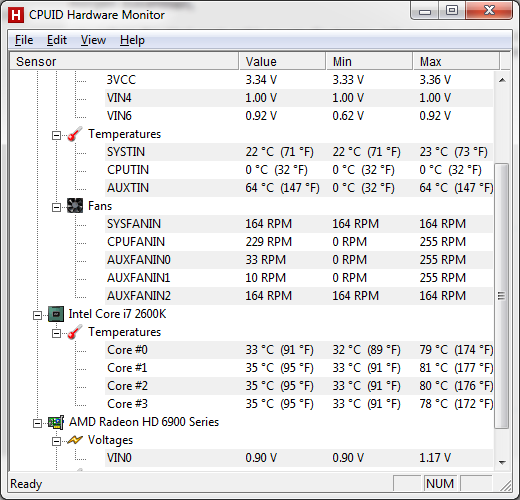Screen dimensions: 520x500
Task: Click the Sensor column header
Action: pyautogui.click(x=124, y=61)
